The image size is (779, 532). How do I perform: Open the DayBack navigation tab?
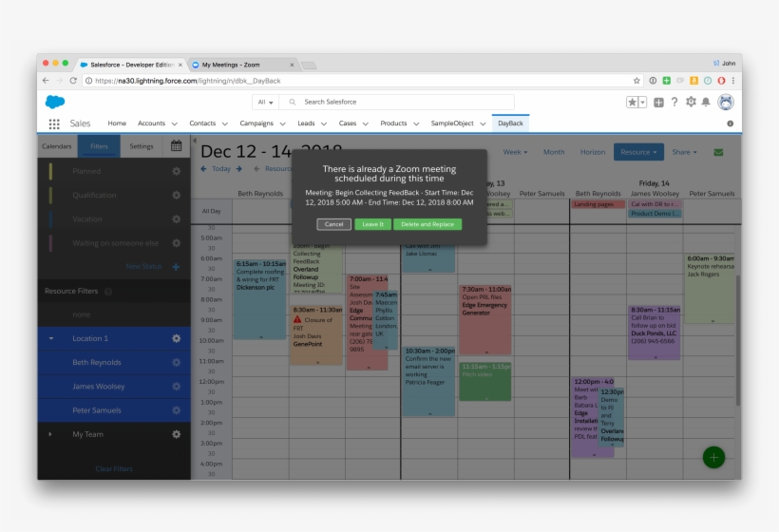(x=510, y=123)
